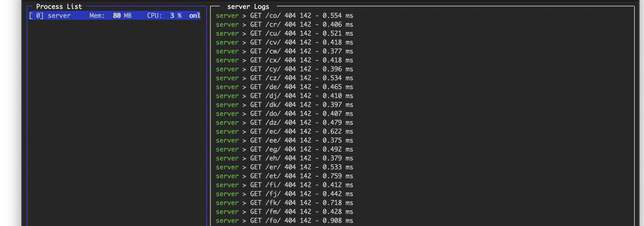Click the Mem: 80 MB readout
Screen dimensions: 644x226
click(110, 16)
